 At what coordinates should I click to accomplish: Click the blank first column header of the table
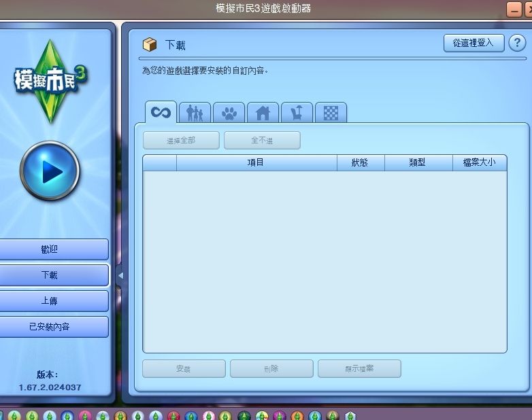tap(160, 162)
